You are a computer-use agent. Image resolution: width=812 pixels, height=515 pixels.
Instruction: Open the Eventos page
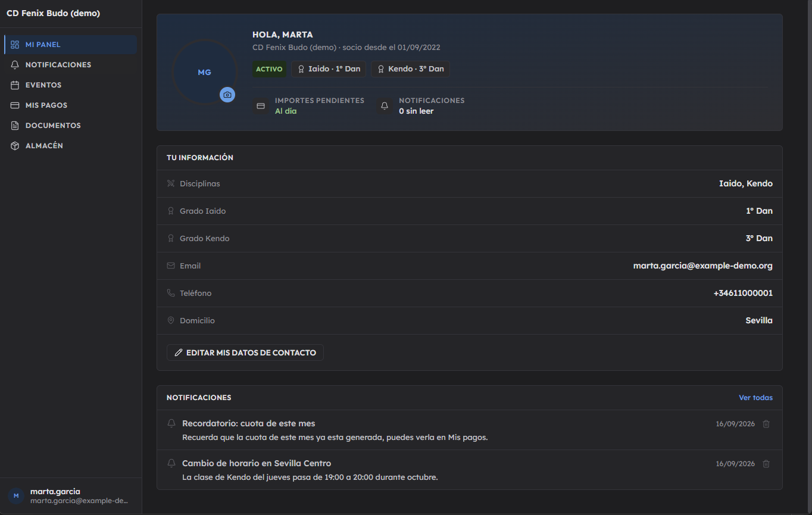point(71,85)
